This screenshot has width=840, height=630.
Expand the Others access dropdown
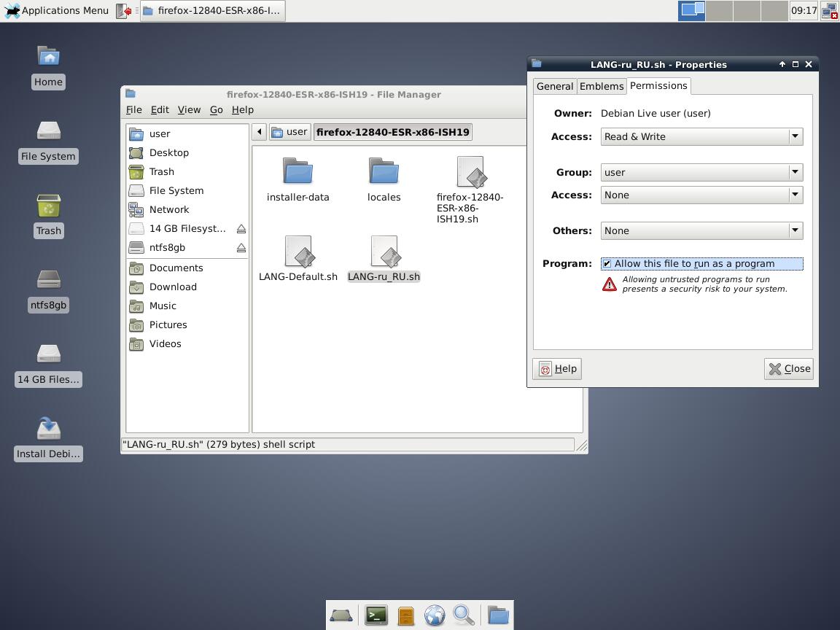pyautogui.click(x=701, y=231)
